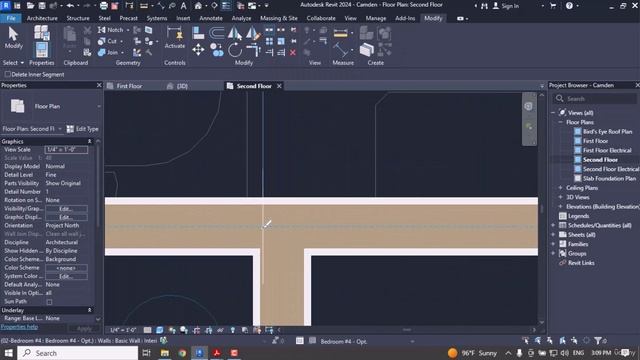Open the Annotate ribbon tab
Image resolution: width=640 pixels, height=360 pixels.
[x=211, y=18]
